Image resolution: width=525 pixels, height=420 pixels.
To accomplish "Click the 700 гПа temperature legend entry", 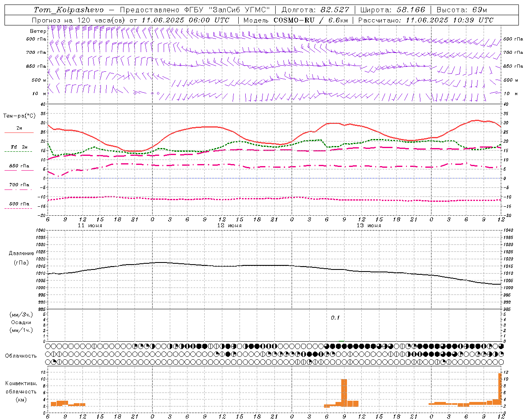I will click(19, 185).
